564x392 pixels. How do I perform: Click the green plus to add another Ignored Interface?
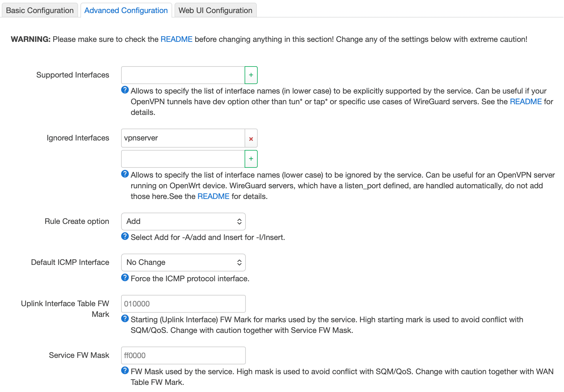pyautogui.click(x=251, y=159)
